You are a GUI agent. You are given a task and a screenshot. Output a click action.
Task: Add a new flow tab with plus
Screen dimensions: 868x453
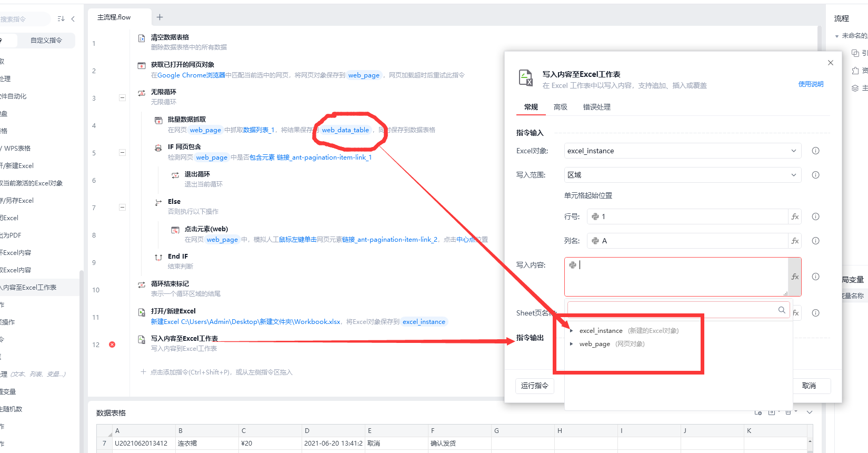pos(160,17)
